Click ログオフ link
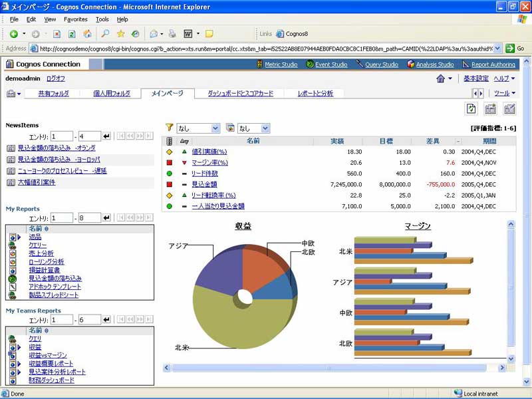The width and height of the screenshot is (532, 399). 56,78
